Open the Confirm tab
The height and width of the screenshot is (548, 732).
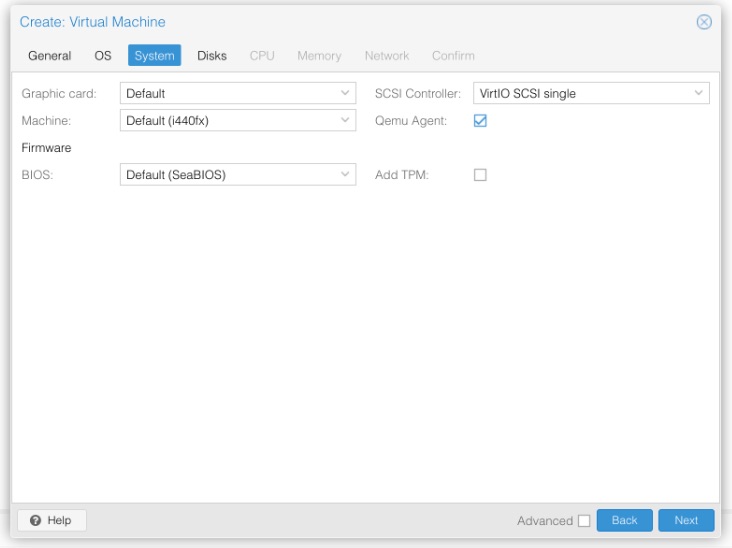(453, 56)
